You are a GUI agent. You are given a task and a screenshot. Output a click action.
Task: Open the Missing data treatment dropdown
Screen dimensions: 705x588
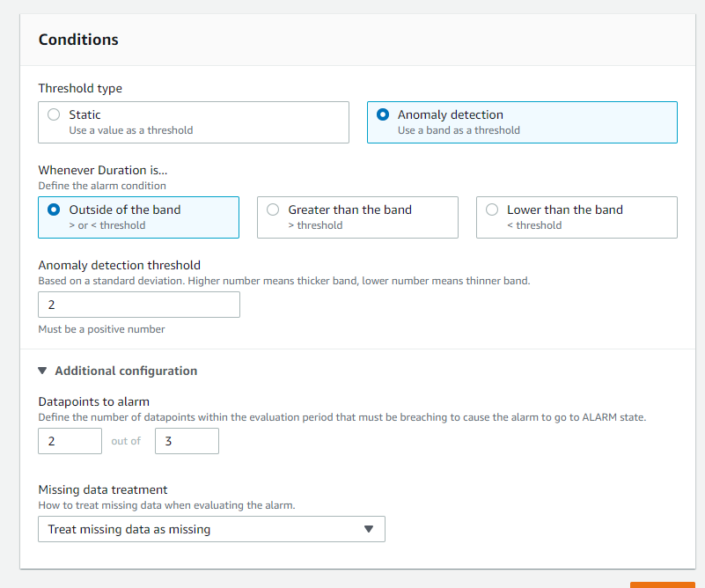pyautogui.click(x=211, y=529)
